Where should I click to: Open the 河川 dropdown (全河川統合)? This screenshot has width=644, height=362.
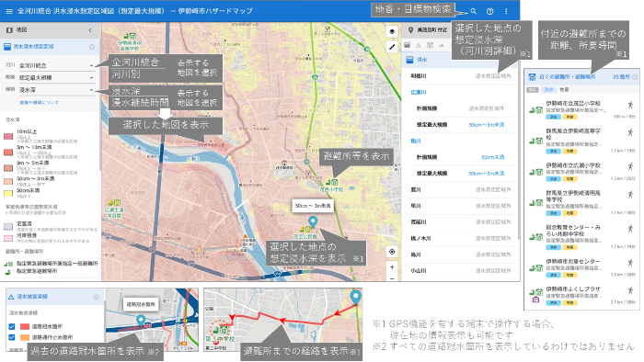click(x=57, y=65)
